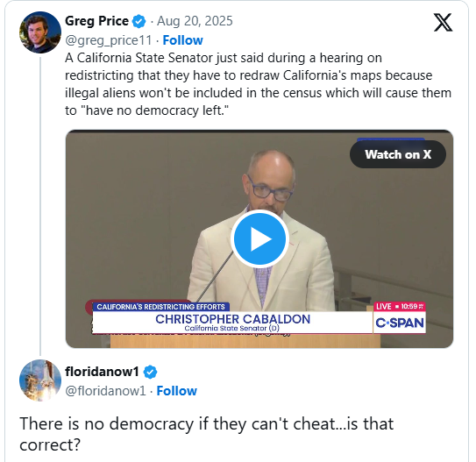
Task: Click the @greg_price11 handle
Action: pos(109,40)
